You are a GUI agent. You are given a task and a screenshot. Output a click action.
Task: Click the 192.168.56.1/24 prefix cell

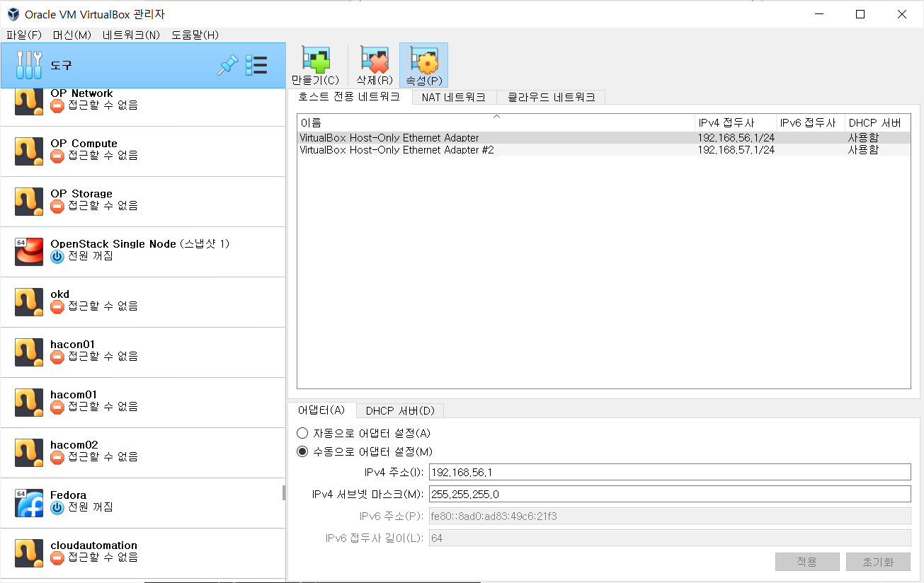[x=736, y=138]
